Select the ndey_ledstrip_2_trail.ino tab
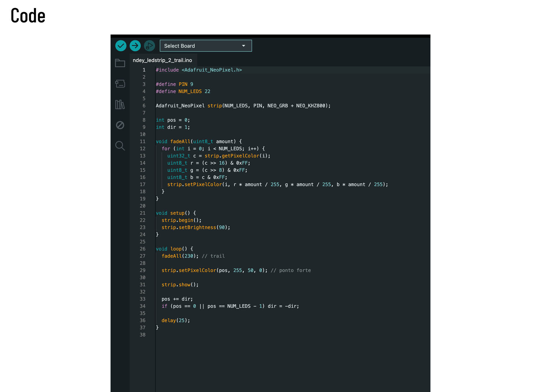This screenshot has height=392, width=541. (162, 60)
